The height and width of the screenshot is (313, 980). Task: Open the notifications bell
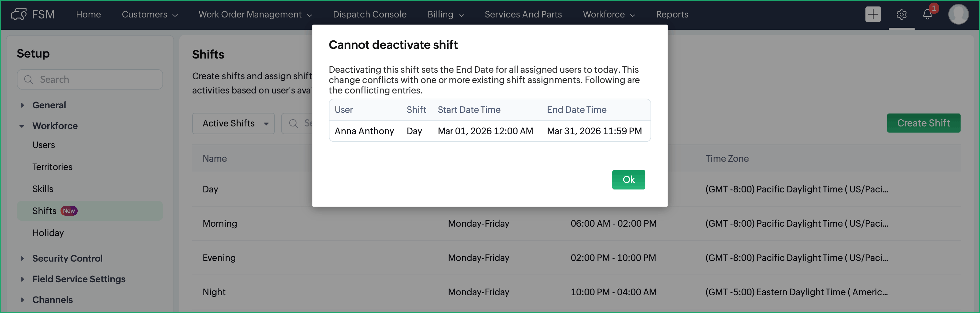point(927,15)
